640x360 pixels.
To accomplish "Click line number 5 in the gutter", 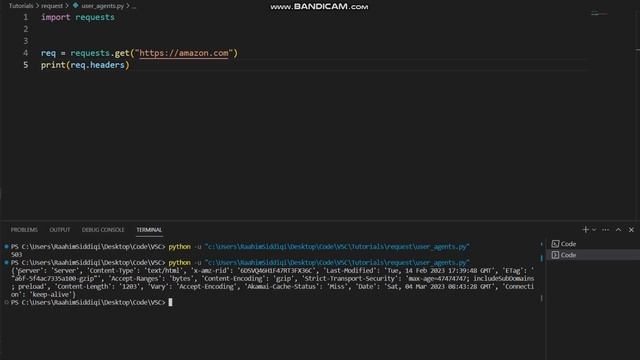I will tap(26, 65).
